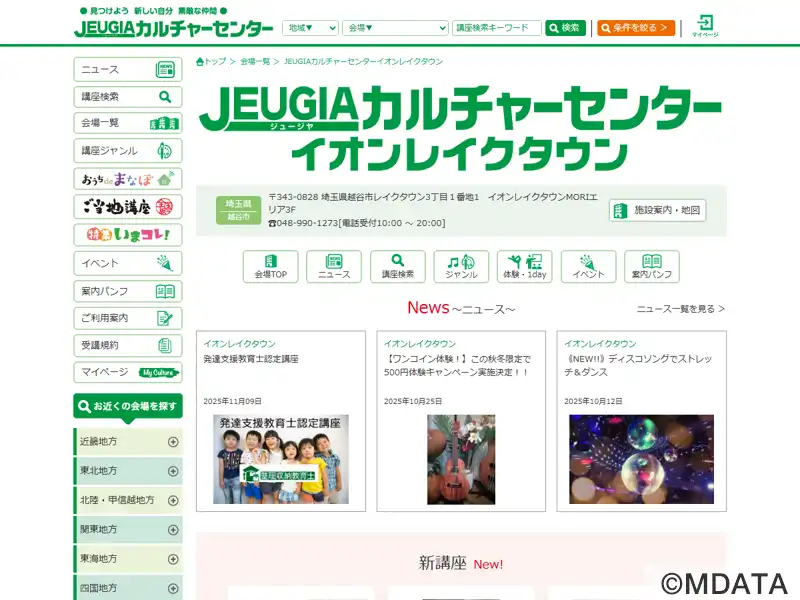Viewport: 800px width, 600px height.
Task: Open the 発達支援教育士認定講座 news title
Action: click(251, 359)
